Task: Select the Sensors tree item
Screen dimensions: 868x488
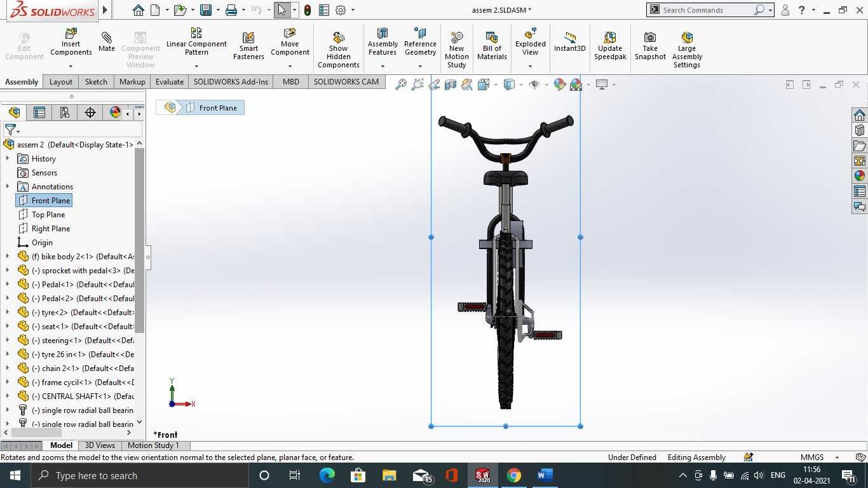Action: click(44, 173)
